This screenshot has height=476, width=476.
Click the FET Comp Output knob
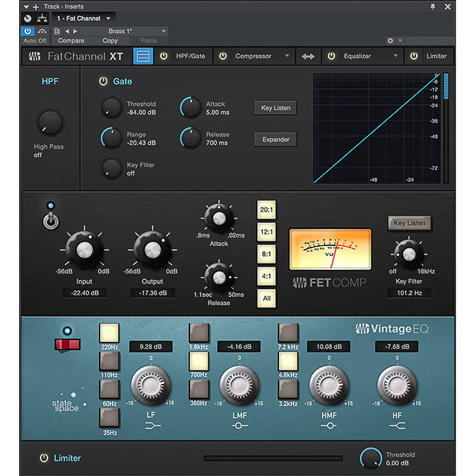tap(153, 250)
